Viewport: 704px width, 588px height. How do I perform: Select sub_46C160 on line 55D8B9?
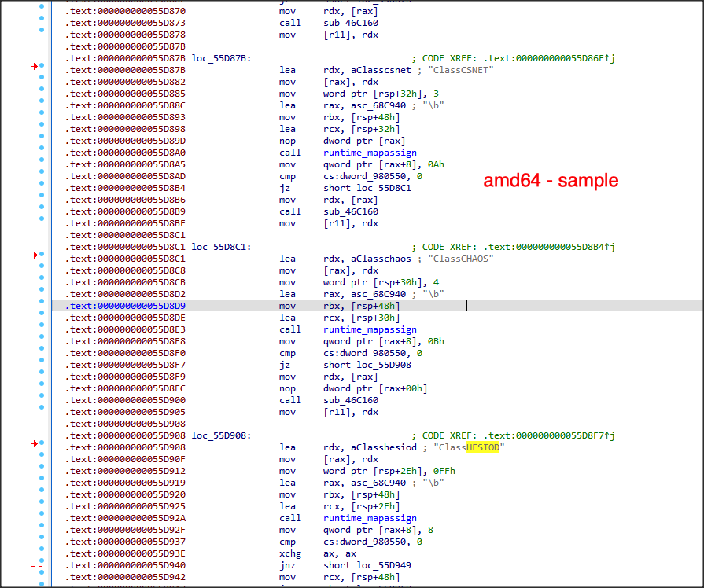(351, 211)
